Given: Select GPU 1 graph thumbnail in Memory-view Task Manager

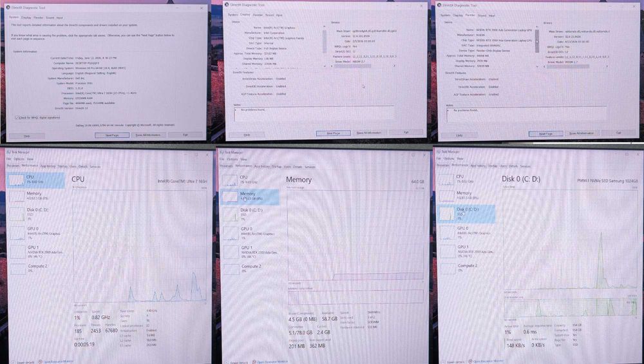Looking at the screenshot, I should coord(231,252).
